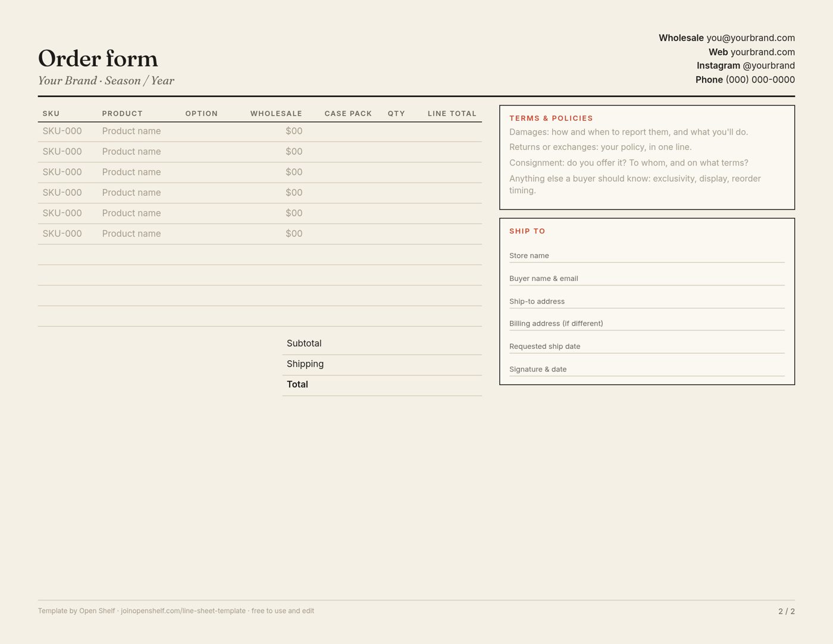This screenshot has height=644, width=833.
Task: Click the SKU column header
Action: 51,114
